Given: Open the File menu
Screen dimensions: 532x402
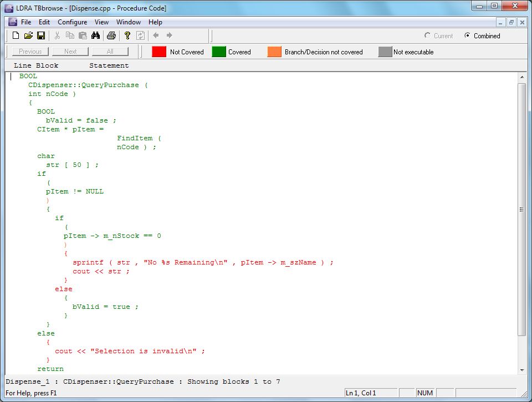Looking at the screenshot, I should click(x=26, y=22).
